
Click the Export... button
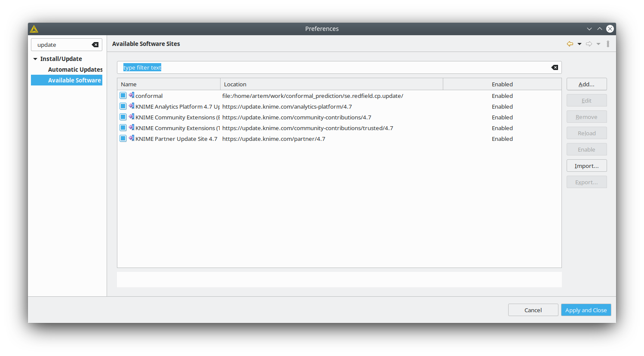[586, 182]
